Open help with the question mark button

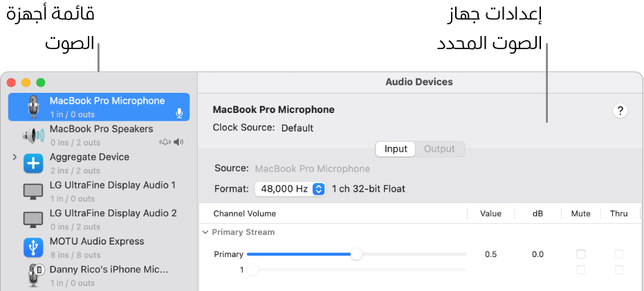coord(620,111)
